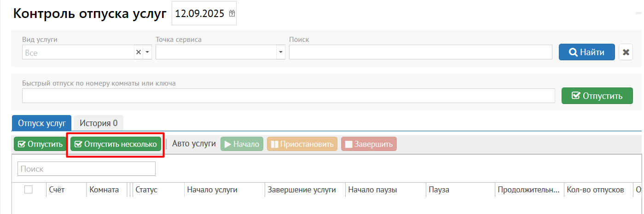Select the Отпуск услуг tab
The width and height of the screenshot is (644, 214).
[x=41, y=123]
